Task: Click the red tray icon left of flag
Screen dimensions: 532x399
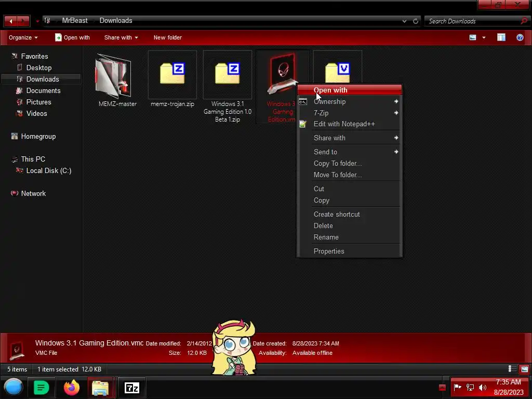Action: (442, 388)
